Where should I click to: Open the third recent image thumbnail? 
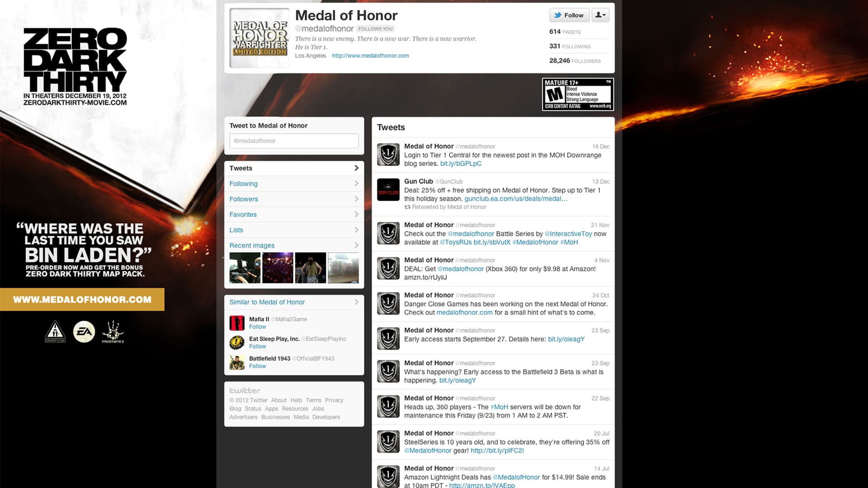click(311, 268)
